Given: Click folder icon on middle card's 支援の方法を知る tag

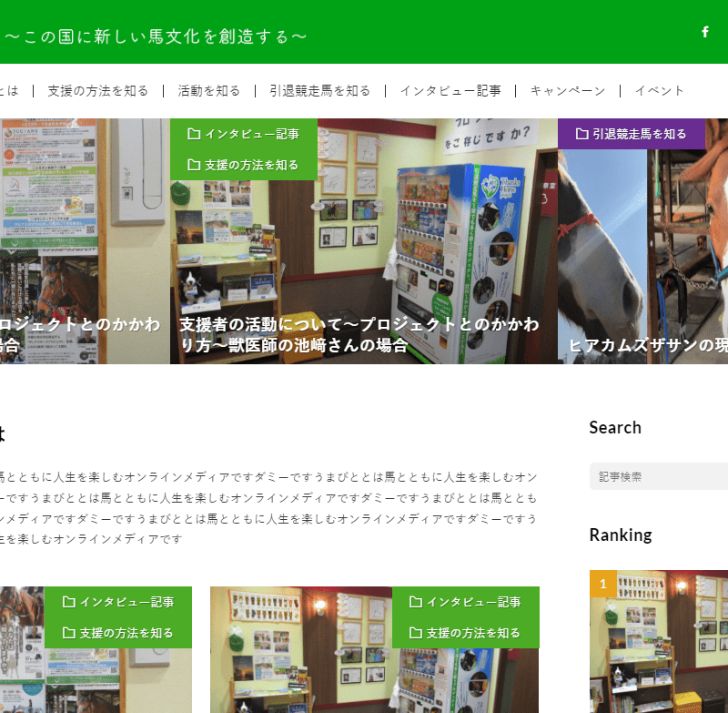Looking at the screenshot, I should pos(415,633).
